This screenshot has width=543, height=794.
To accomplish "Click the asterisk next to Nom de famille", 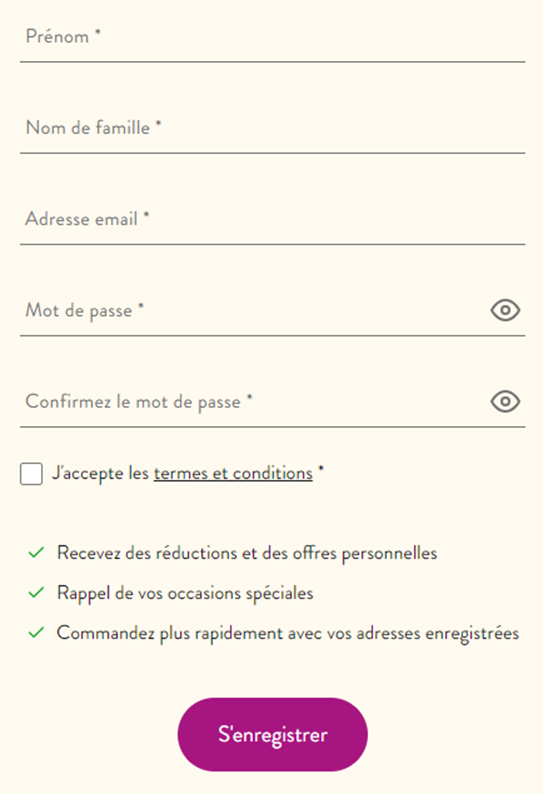I will point(159,124).
